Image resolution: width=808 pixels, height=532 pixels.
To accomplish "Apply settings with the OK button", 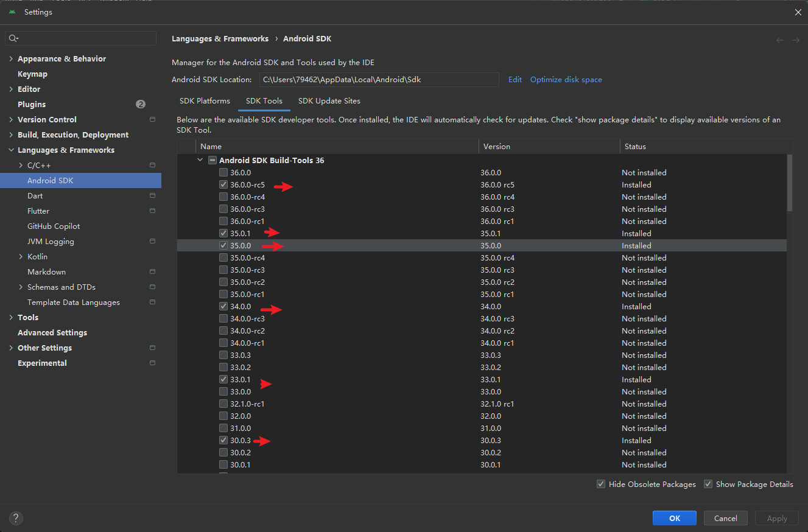I will (674, 518).
